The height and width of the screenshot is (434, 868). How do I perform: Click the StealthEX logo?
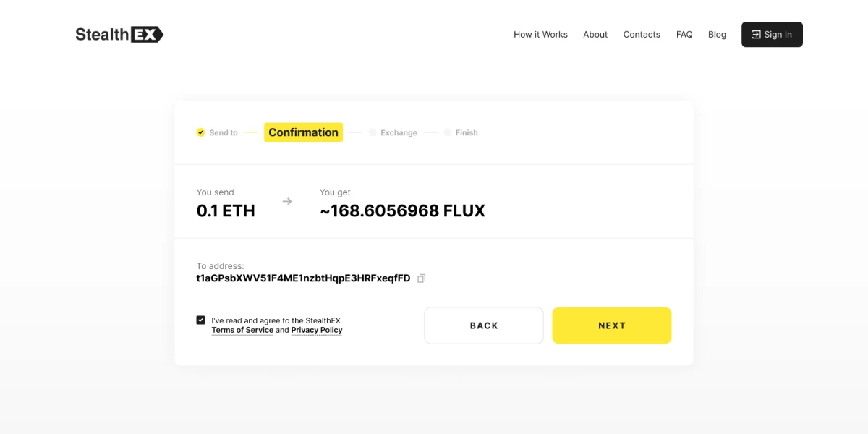click(119, 34)
